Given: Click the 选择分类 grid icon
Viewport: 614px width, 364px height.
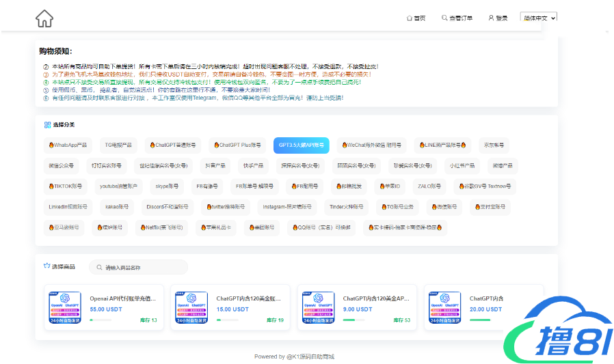Looking at the screenshot, I should coord(47,125).
